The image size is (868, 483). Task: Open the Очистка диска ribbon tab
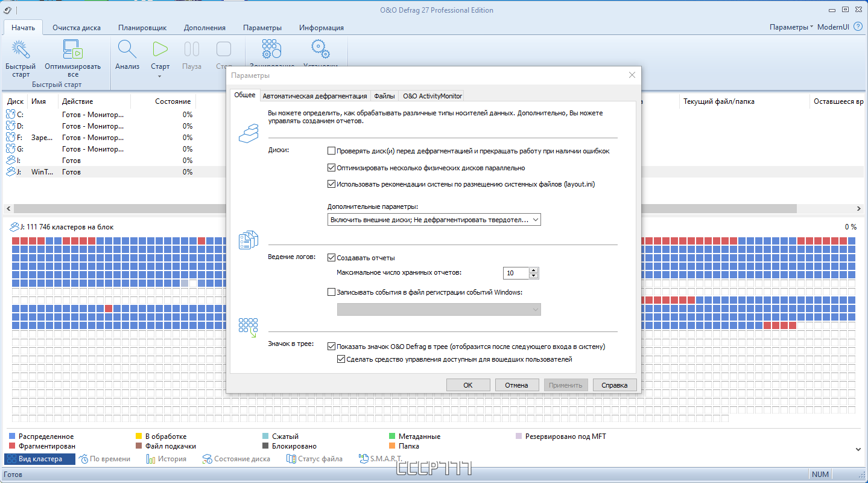point(77,28)
